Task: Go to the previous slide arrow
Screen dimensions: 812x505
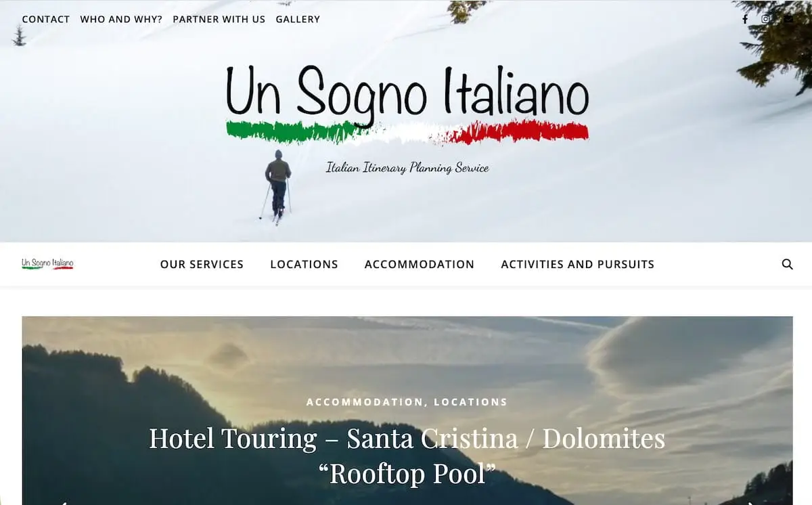Action: pos(63,503)
